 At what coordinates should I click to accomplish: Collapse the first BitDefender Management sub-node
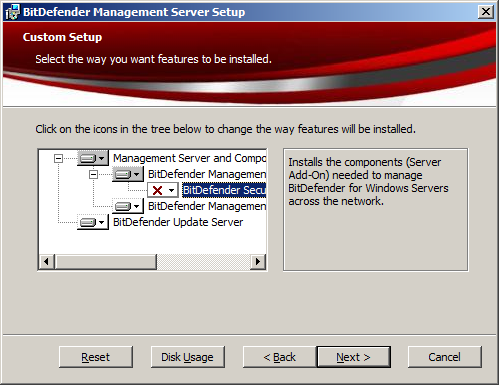(x=93, y=174)
